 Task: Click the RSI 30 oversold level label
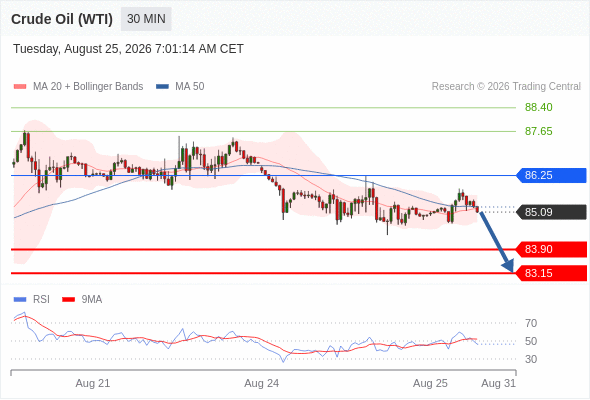531,359
